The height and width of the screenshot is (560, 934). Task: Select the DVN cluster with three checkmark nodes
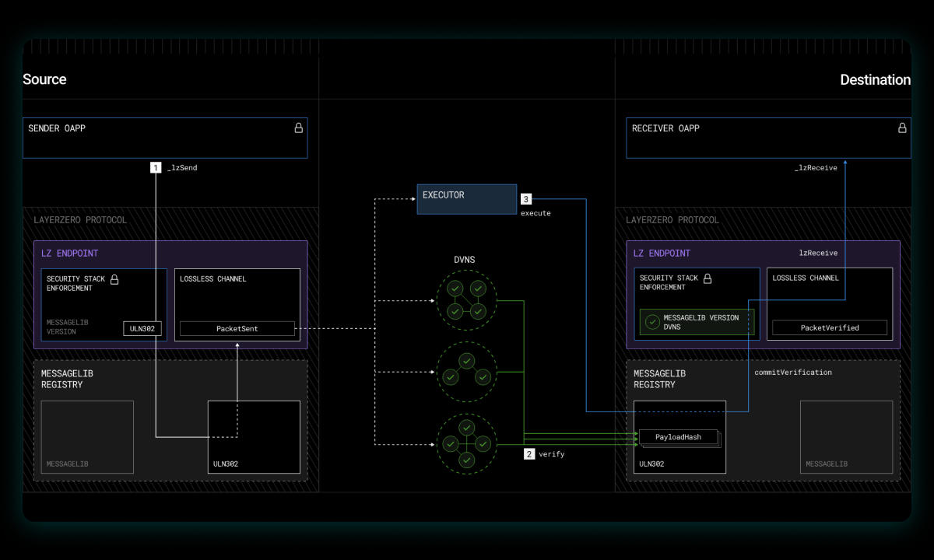click(x=466, y=370)
